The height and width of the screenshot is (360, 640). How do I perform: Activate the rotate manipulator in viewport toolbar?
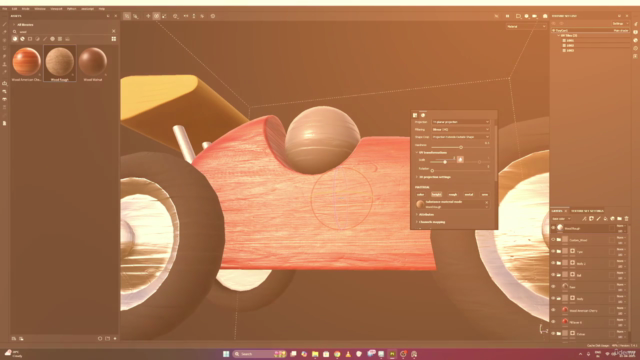coord(156,16)
